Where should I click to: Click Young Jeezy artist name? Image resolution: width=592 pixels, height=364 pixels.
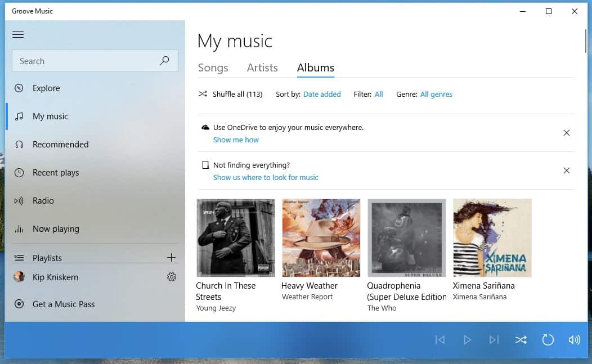pyautogui.click(x=216, y=308)
